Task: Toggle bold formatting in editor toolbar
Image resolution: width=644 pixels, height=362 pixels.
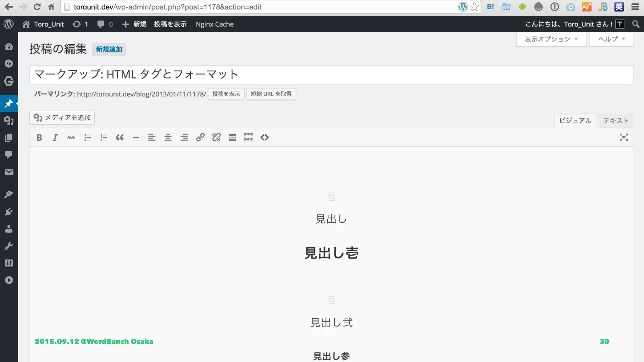Action: click(39, 137)
